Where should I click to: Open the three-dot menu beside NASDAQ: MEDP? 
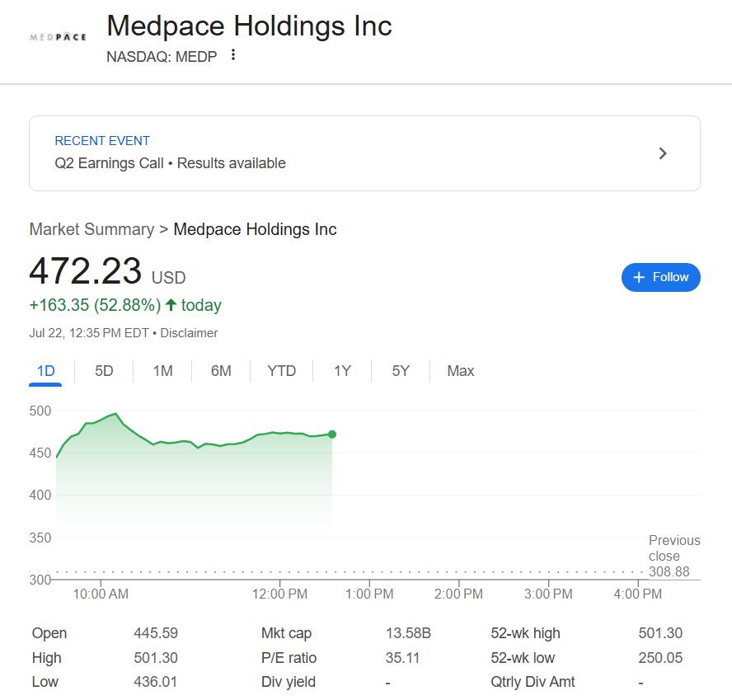(233, 55)
